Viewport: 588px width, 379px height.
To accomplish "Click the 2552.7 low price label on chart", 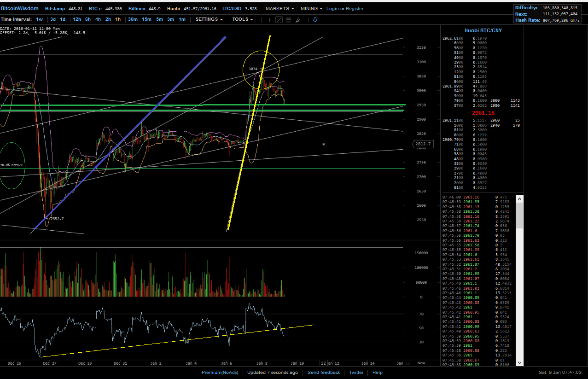I will (57, 219).
